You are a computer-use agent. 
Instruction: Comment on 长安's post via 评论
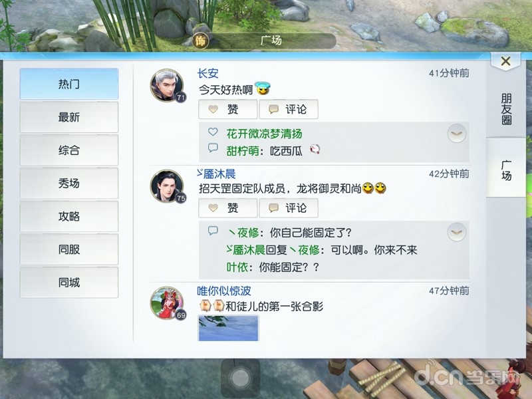coord(289,109)
